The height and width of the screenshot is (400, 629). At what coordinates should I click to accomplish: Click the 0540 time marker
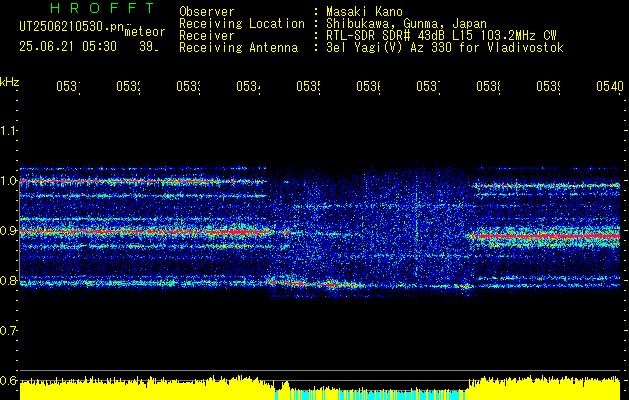click(610, 86)
